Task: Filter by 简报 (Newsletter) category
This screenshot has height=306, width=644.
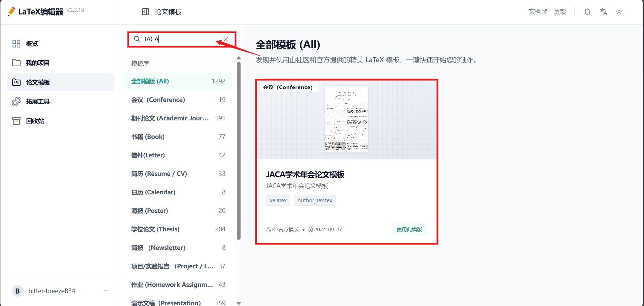Action: tap(178, 248)
